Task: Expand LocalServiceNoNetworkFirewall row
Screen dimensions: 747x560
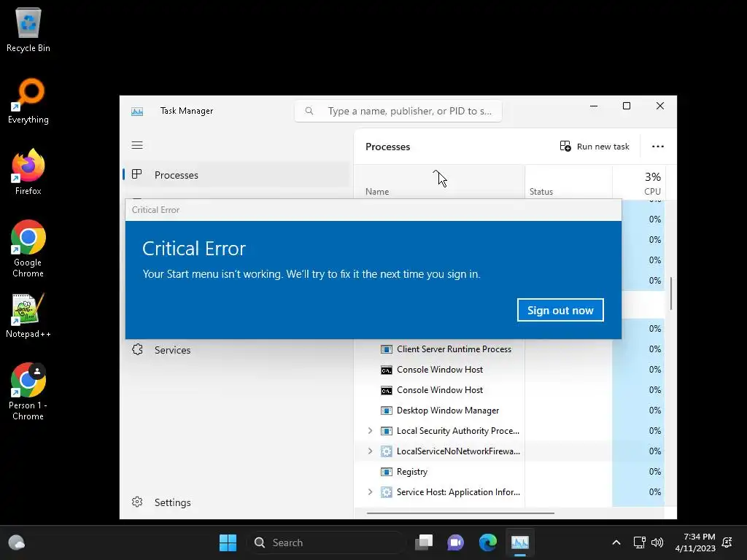Action: click(370, 451)
